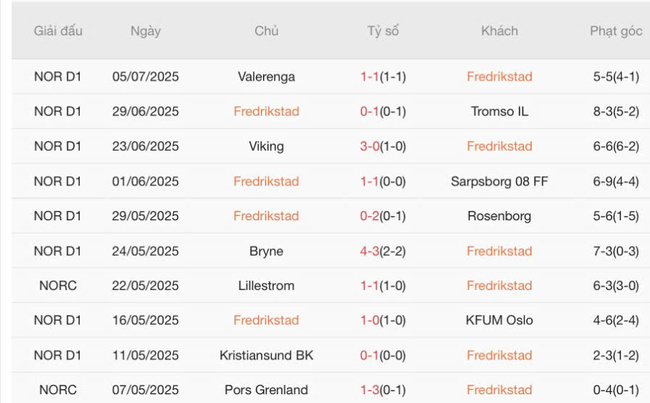Click the Valerenga home team link

[266, 76]
